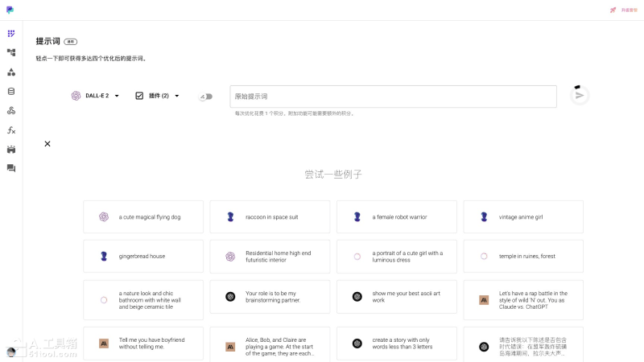Open the shapes icon in sidebar
The image size is (644, 362).
[11, 72]
